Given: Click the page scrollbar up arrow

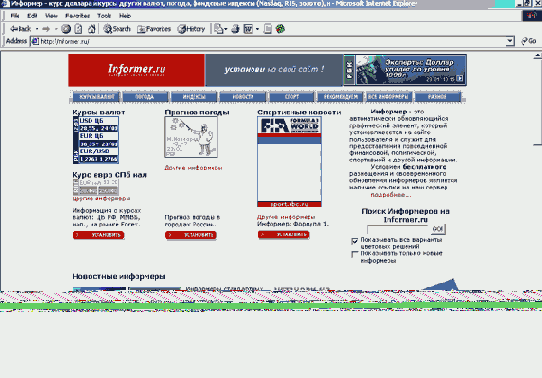Looking at the screenshot, I should (537, 56).
